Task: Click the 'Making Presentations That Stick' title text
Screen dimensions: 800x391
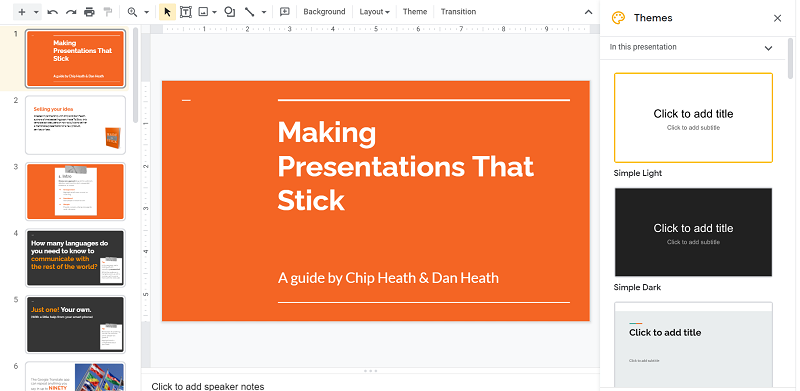Action: pyautogui.click(x=405, y=166)
